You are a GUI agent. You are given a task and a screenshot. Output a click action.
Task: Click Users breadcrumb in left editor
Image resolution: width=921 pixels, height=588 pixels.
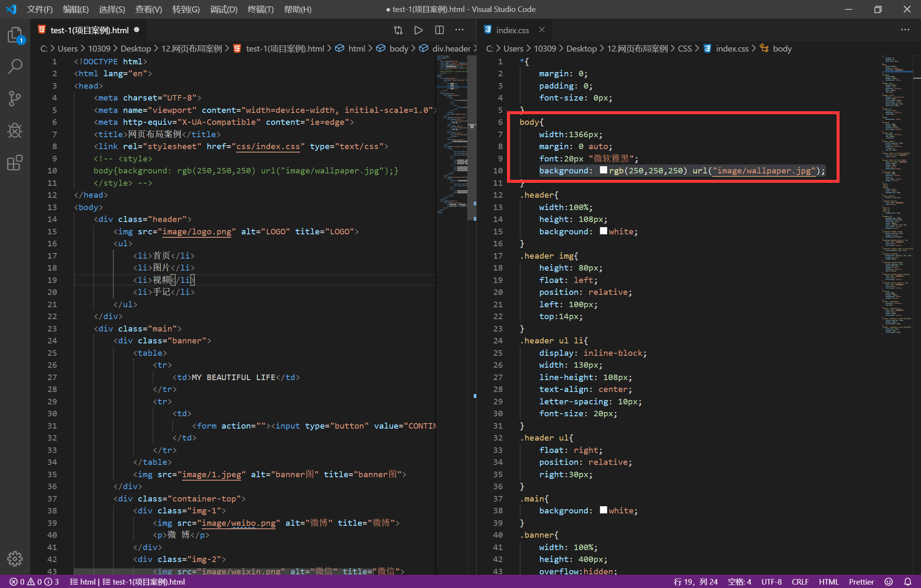pos(67,49)
